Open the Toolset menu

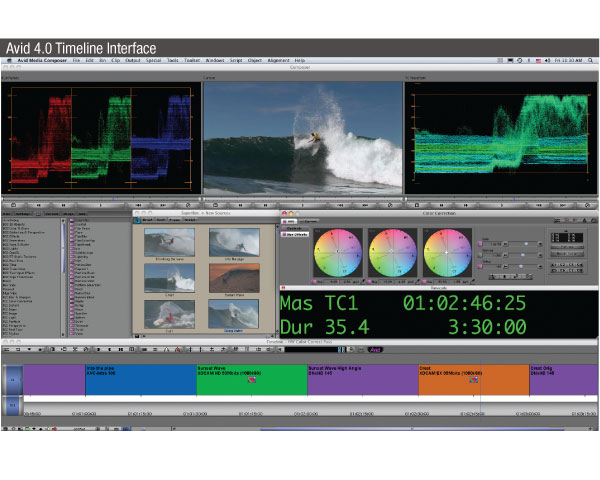[x=192, y=60]
